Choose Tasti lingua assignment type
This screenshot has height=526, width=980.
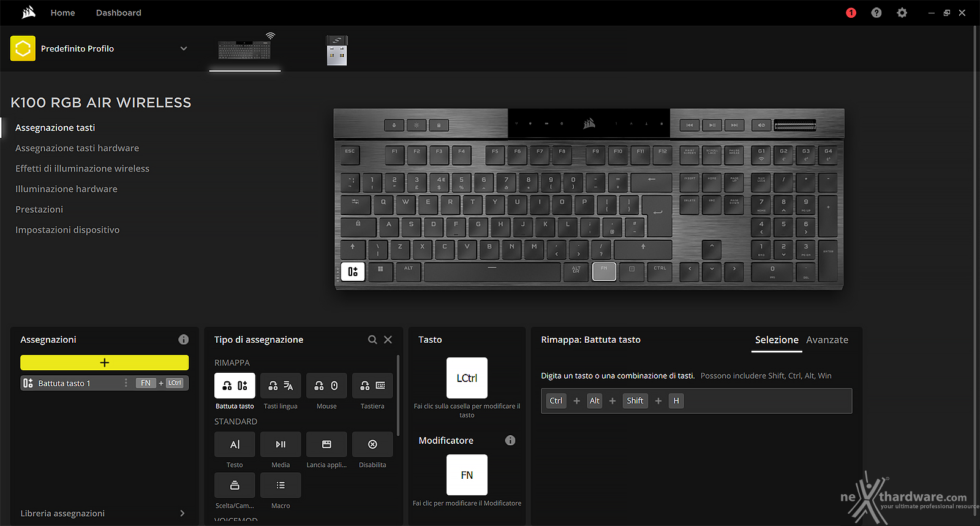click(x=281, y=386)
